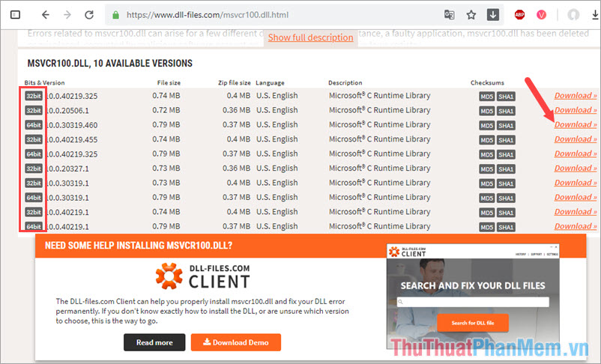The image size is (601, 364).
Task: Click 32bit badge of 10.0.40219.455
Action: (34, 139)
